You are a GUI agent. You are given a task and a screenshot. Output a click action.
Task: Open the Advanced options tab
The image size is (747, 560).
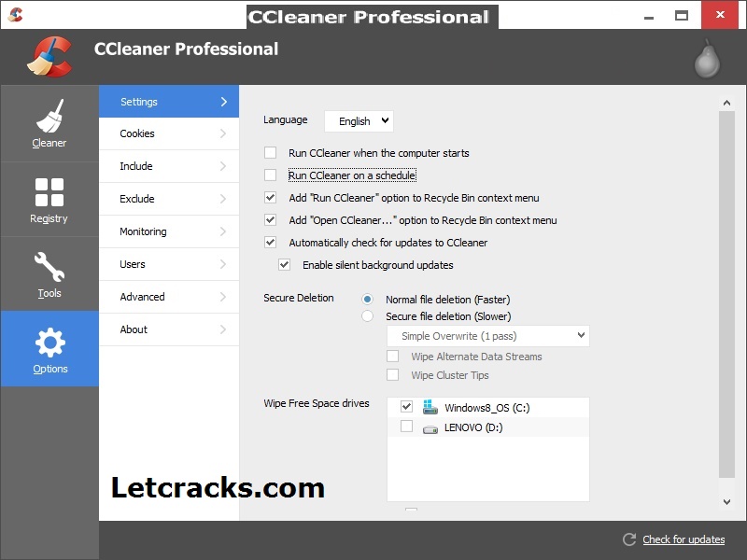[169, 297]
